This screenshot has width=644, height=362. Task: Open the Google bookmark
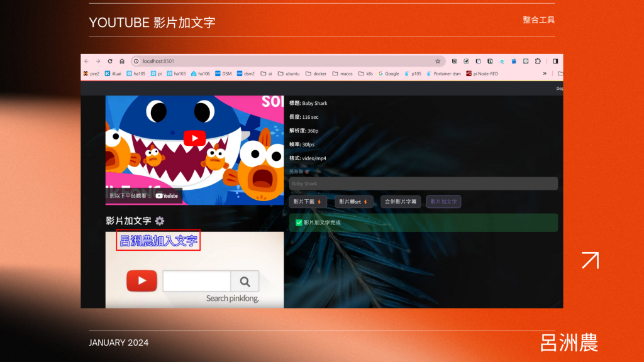(x=389, y=74)
